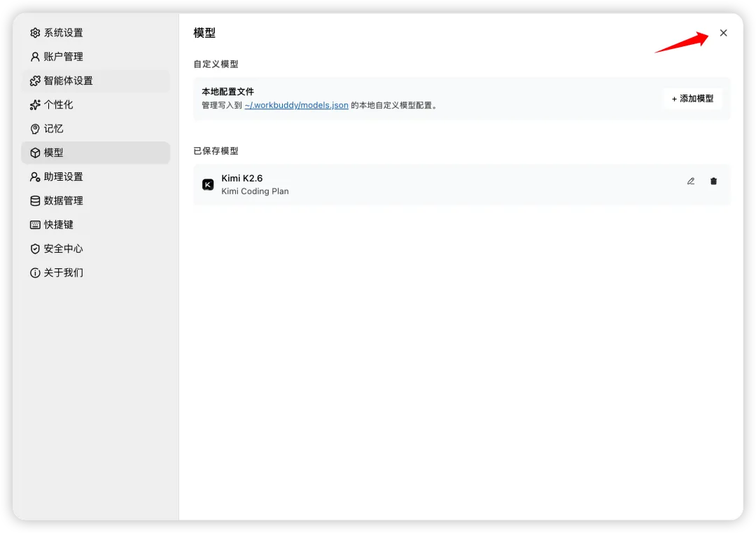Click the keyboard icon beside 快捷键
The width and height of the screenshot is (756, 533).
click(35, 225)
